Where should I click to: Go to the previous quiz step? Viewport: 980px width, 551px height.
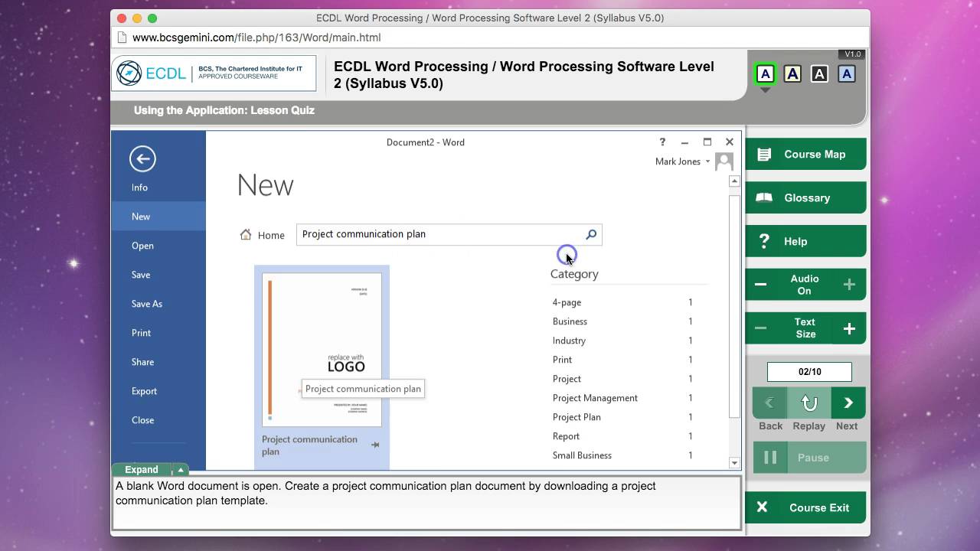770,403
